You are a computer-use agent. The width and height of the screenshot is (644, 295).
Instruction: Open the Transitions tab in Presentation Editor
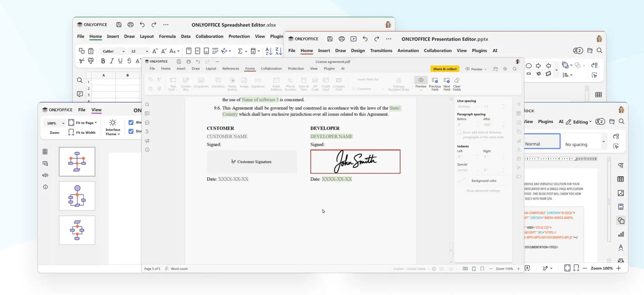(381, 51)
